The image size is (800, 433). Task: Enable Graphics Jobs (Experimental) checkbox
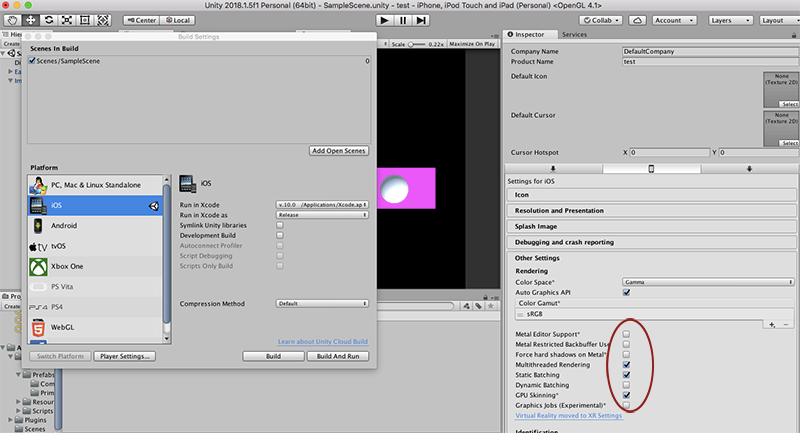click(x=627, y=405)
